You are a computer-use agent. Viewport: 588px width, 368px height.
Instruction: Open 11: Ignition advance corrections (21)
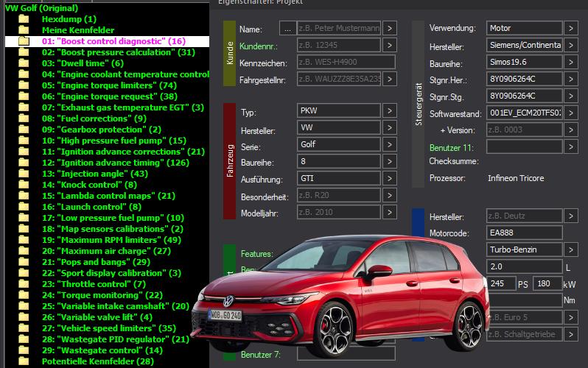click(123, 152)
